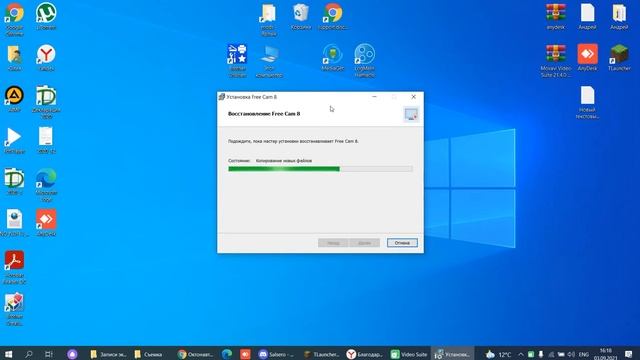Select the mods folder shortcut
This screenshot has height=360, width=640.
coord(269,19)
